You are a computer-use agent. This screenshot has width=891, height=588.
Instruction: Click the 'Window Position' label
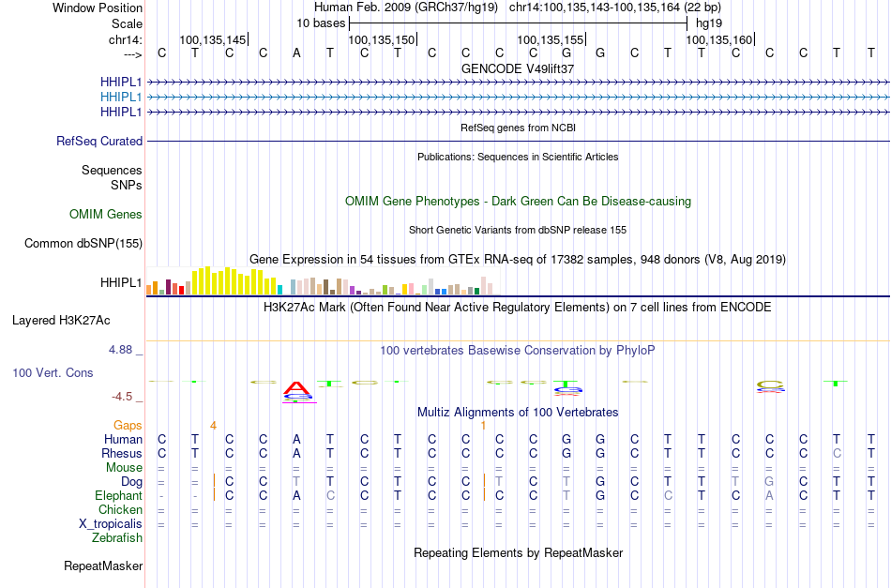[x=98, y=8]
